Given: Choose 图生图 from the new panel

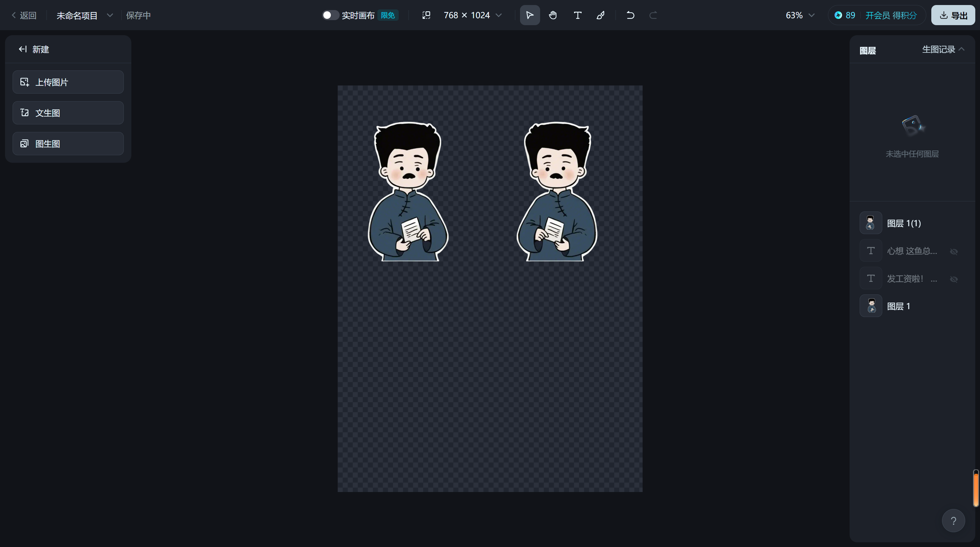Looking at the screenshot, I should (x=68, y=144).
